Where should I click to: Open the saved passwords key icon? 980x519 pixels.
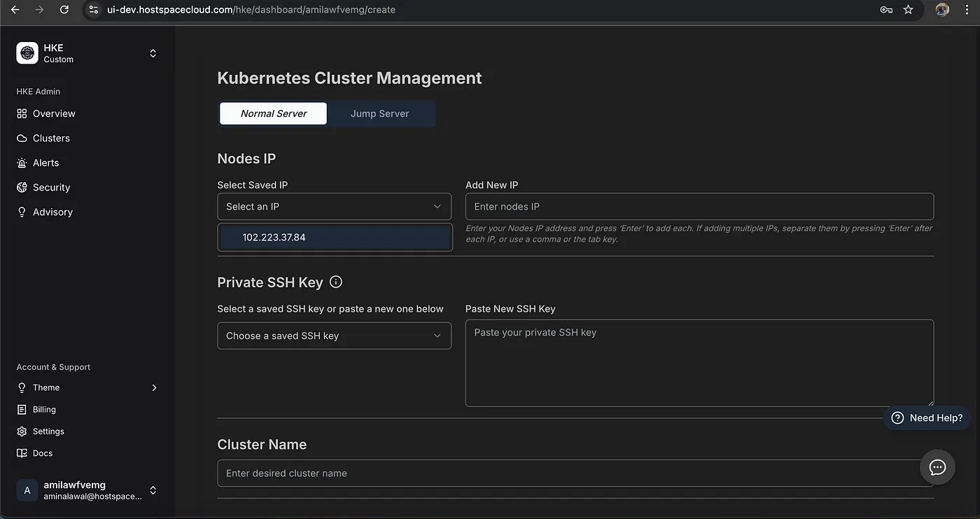[886, 10]
